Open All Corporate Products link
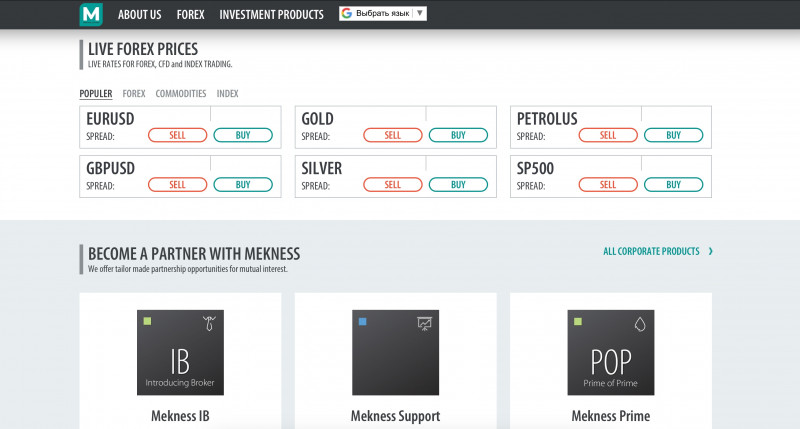 (651, 251)
